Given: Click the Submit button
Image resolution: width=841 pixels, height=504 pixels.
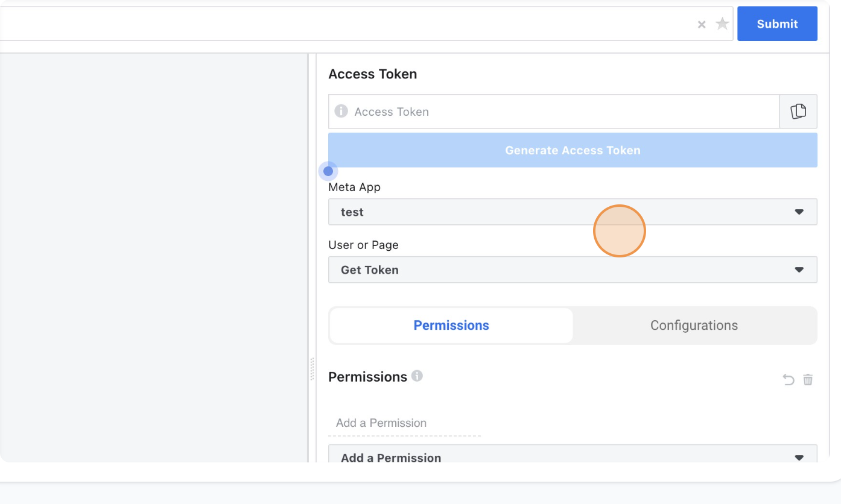Looking at the screenshot, I should (777, 24).
